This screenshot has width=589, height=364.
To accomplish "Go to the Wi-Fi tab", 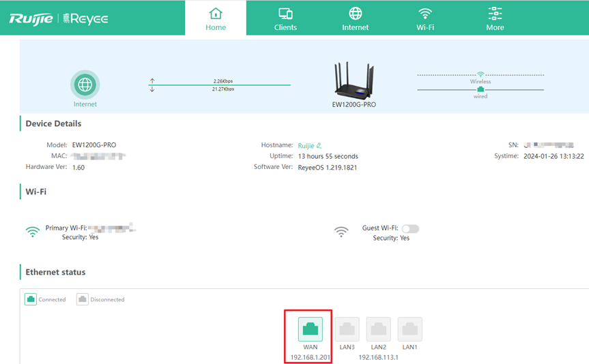I will pyautogui.click(x=425, y=18).
